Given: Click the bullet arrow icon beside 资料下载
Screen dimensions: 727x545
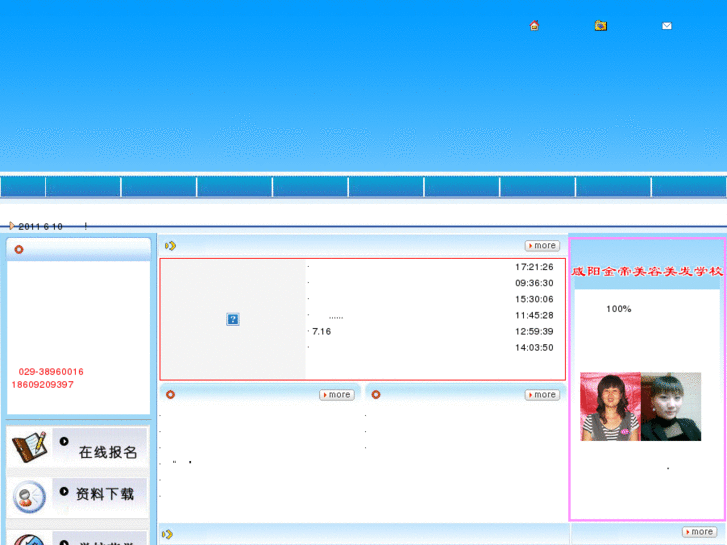Looking at the screenshot, I should click(64, 491).
